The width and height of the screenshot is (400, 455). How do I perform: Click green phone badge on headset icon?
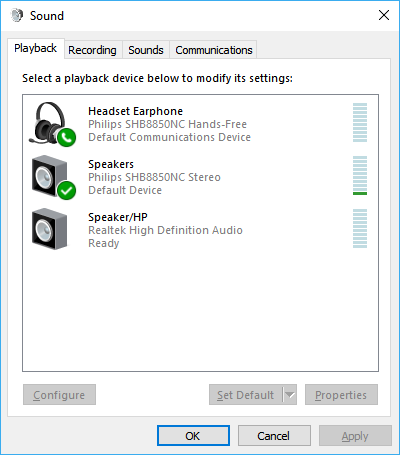point(67,137)
